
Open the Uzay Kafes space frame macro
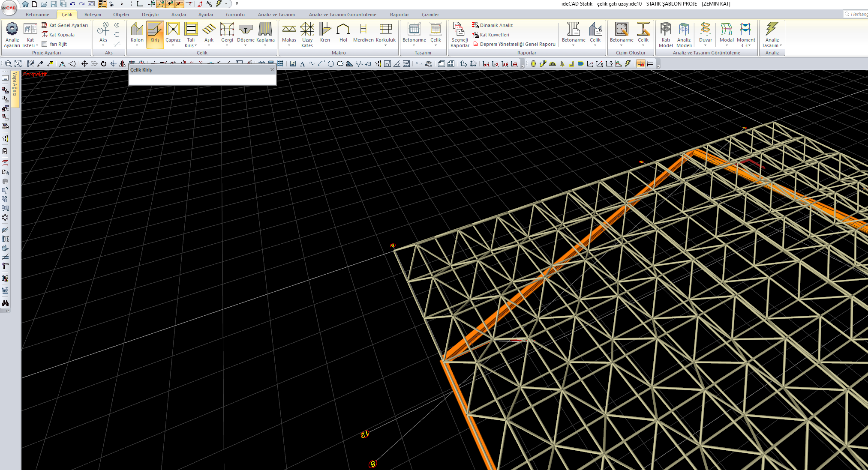pos(307,34)
